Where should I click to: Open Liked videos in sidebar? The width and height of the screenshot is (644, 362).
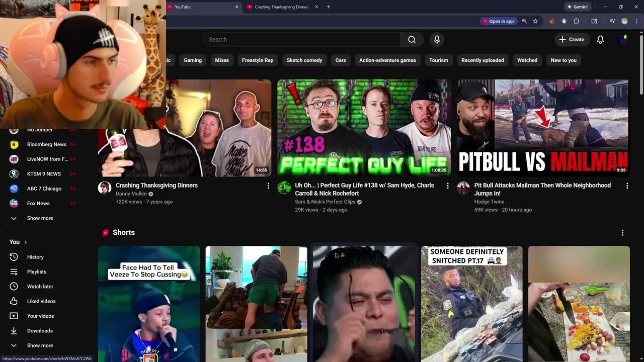[x=44, y=301]
